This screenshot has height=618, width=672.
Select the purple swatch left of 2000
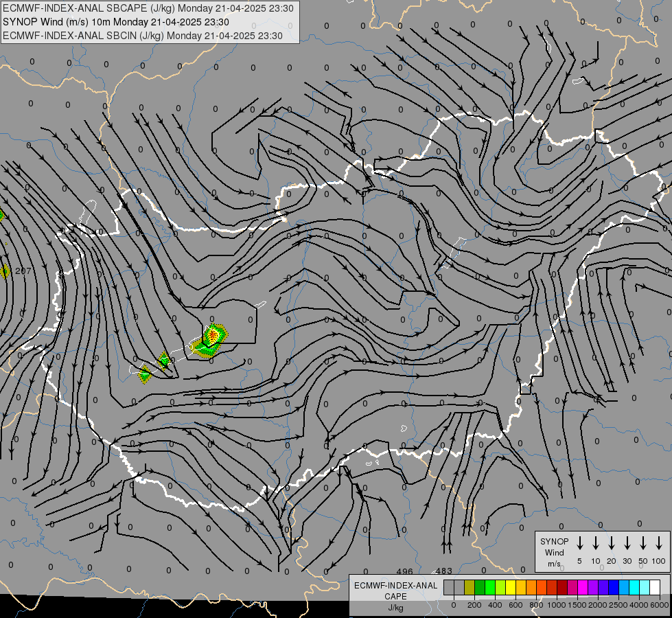(x=592, y=588)
